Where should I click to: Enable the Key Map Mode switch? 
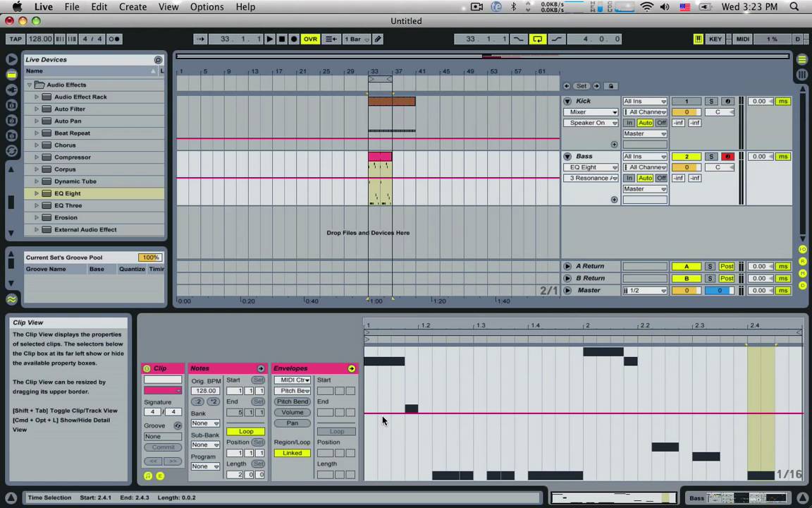point(715,39)
